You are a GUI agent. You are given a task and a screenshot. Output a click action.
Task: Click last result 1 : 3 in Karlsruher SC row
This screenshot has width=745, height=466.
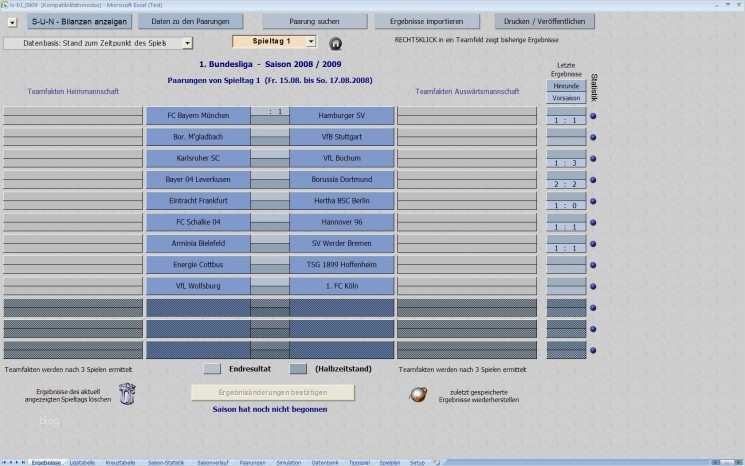pos(566,163)
